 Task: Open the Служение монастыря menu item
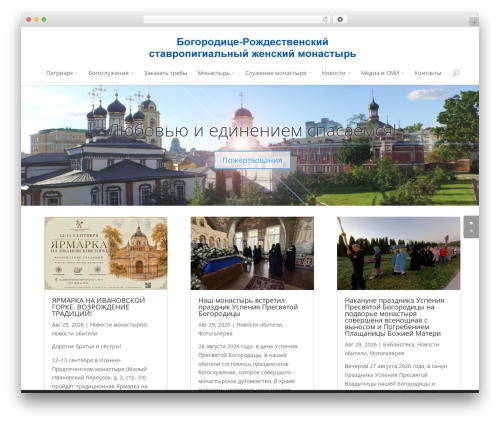pyautogui.click(x=276, y=73)
